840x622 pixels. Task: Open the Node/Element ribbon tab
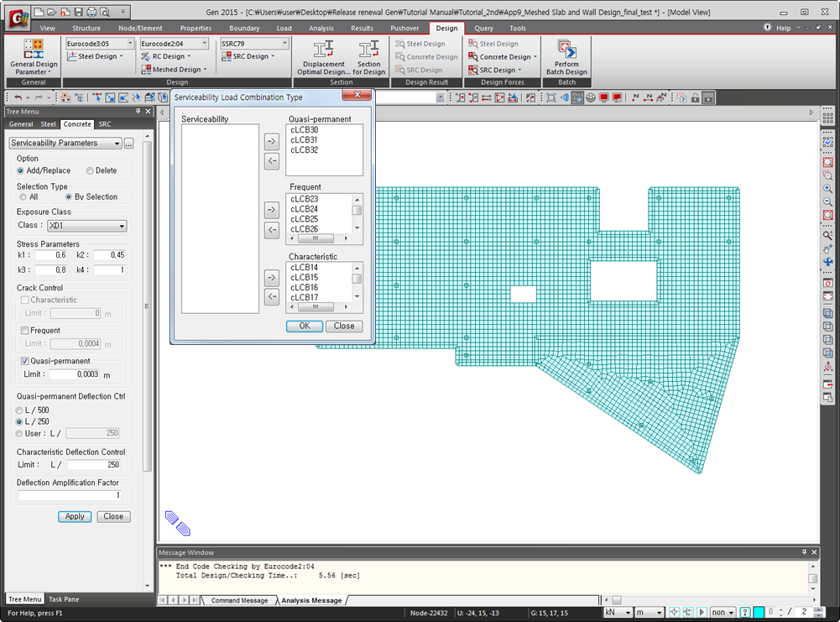pos(140,29)
